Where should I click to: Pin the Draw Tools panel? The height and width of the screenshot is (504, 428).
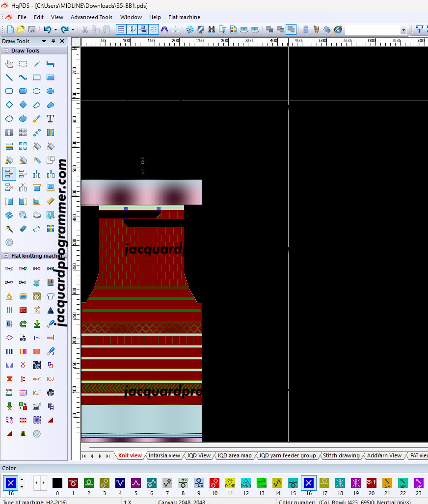[x=53, y=41]
